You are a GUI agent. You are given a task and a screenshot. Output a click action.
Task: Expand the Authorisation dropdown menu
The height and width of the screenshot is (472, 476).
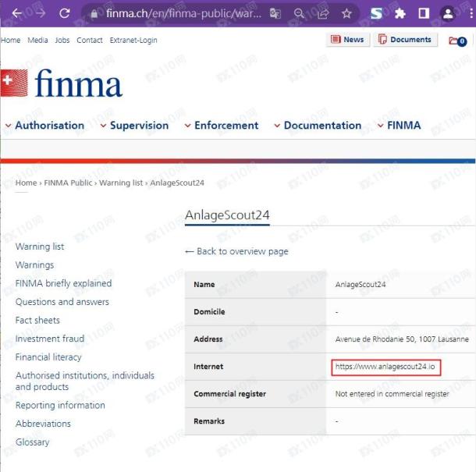(45, 126)
